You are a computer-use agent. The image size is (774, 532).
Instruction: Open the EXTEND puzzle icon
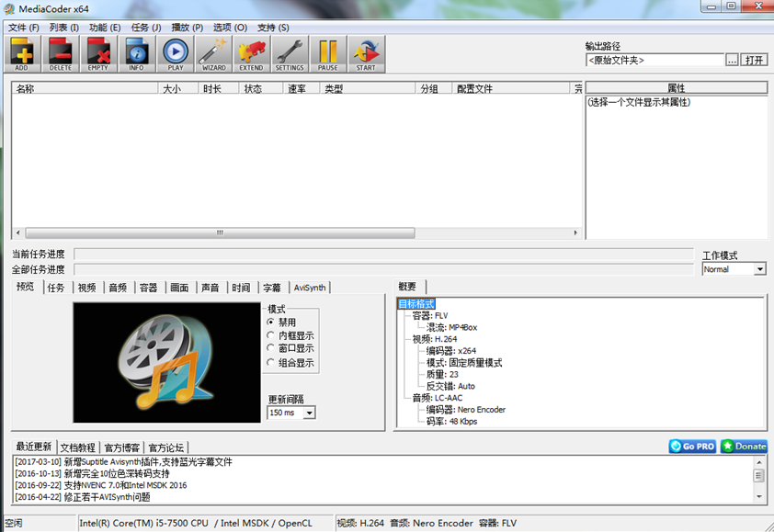tap(251, 53)
